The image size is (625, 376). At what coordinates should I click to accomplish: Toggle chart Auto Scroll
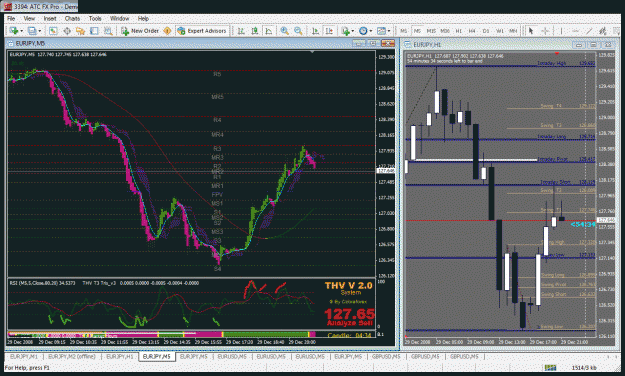click(x=315, y=31)
